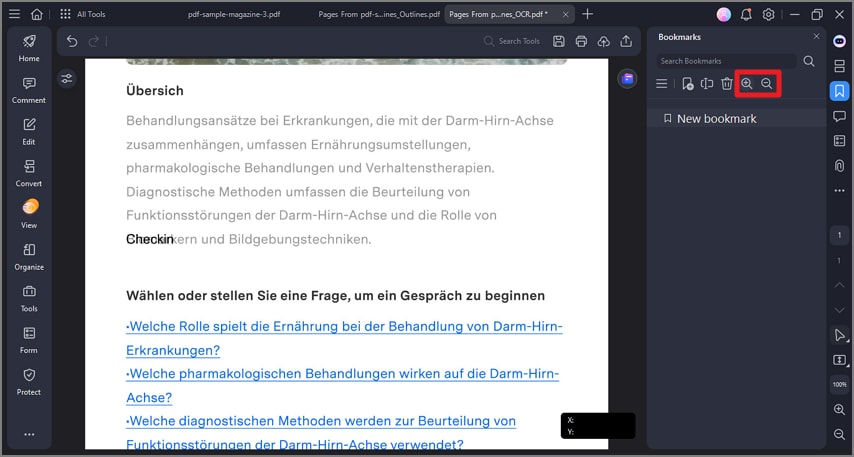Open the View tool

tap(29, 215)
